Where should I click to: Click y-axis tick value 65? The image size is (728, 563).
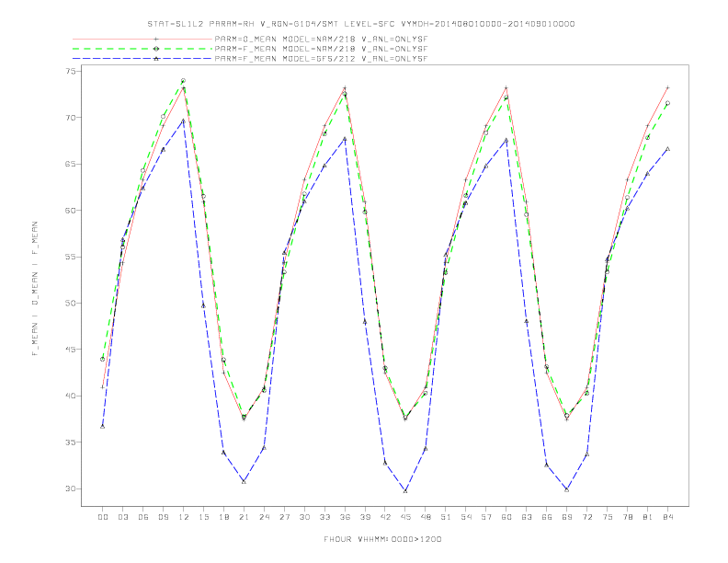tap(71, 164)
